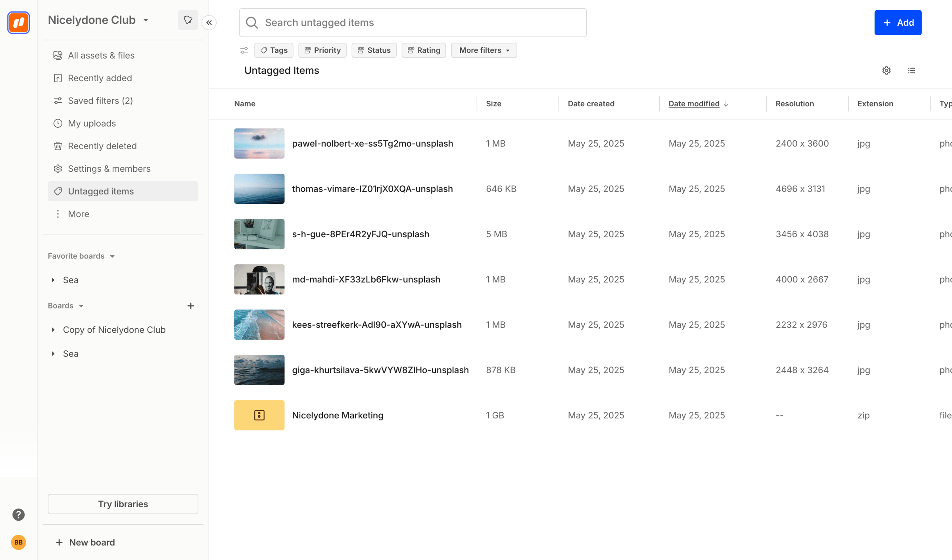952x560 pixels.
Task: Open the md-mahdi thumbnail
Action: tap(259, 280)
